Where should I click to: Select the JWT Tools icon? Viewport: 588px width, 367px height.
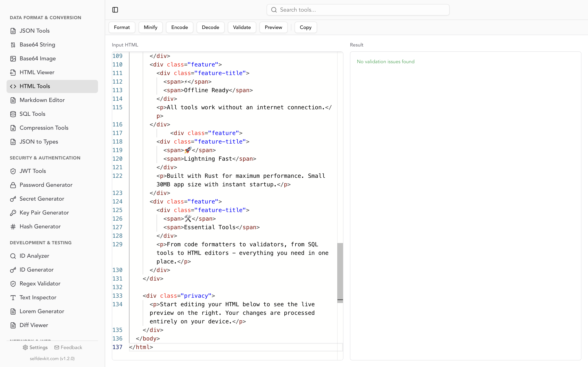[x=13, y=171]
